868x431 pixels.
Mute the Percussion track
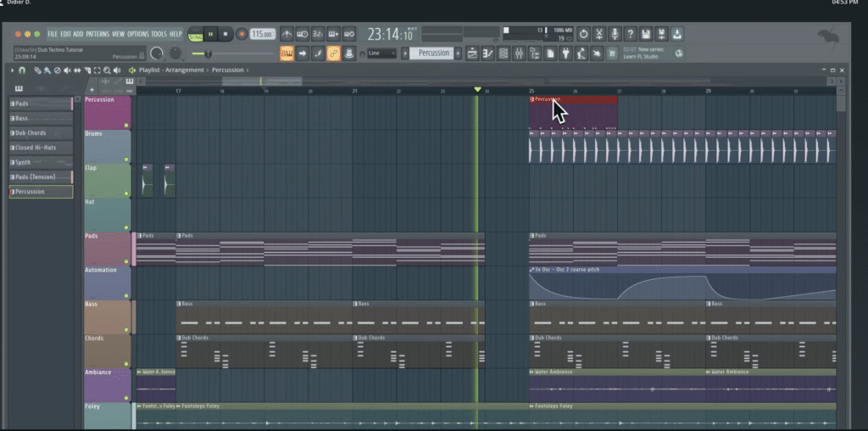pos(126,125)
